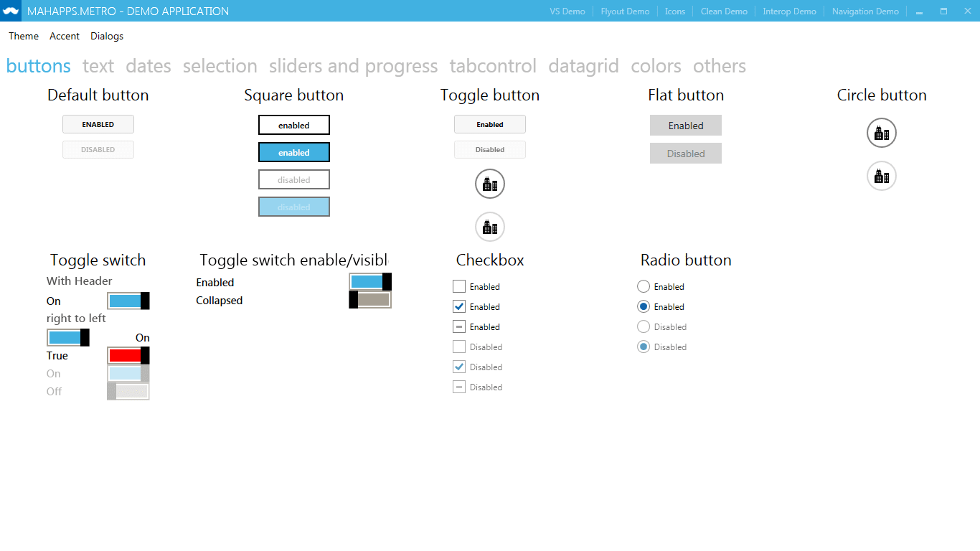Click the bottom building-icon circle button under Circle button
Image resolution: width=980 pixels, height=551 pixels.
[881, 176]
